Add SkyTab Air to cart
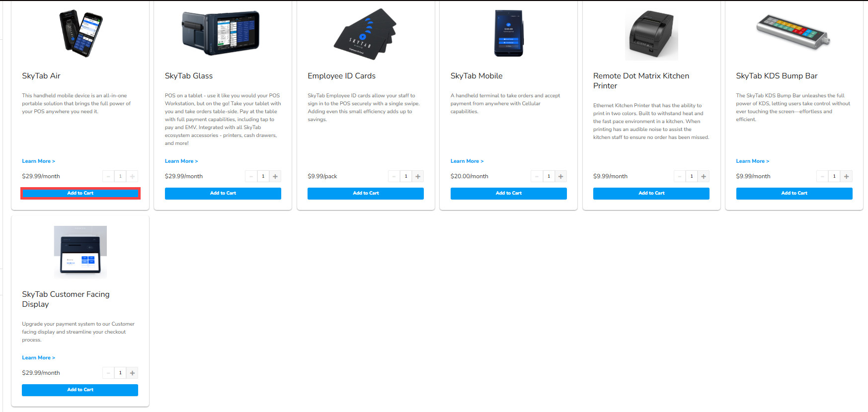Image resolution: width=868 pixels, height=412 pixels. pos(80,193)
